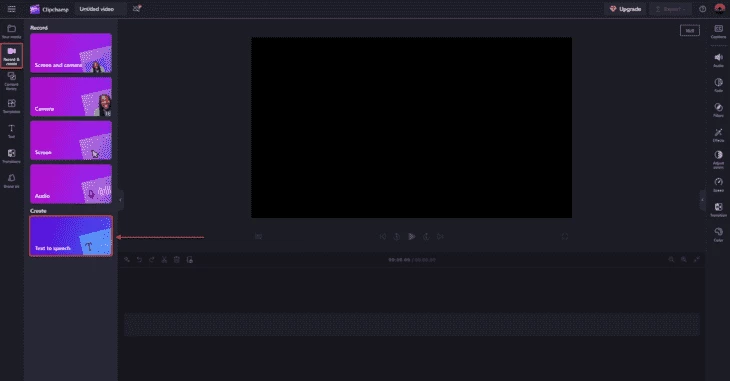Zoom out the timeline
Screen dimensions: 730x381
671,259
